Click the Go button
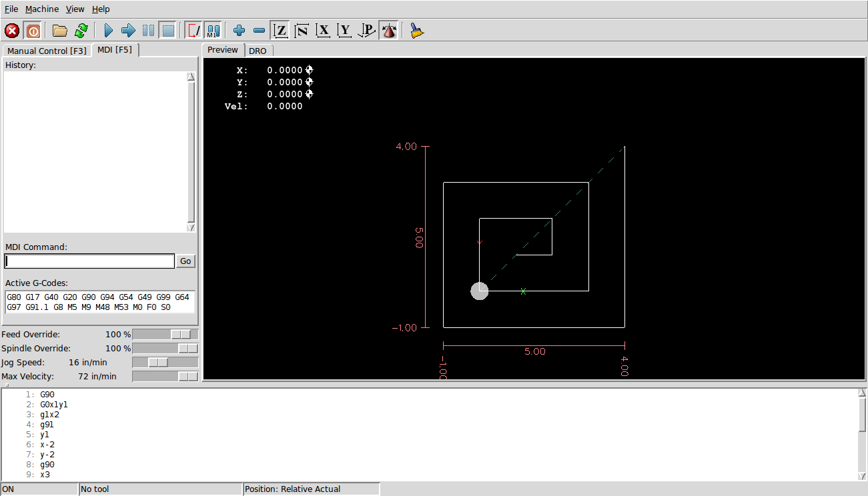Screen dimensions: 868x496 pyautogui.click(x=185, y=261)
